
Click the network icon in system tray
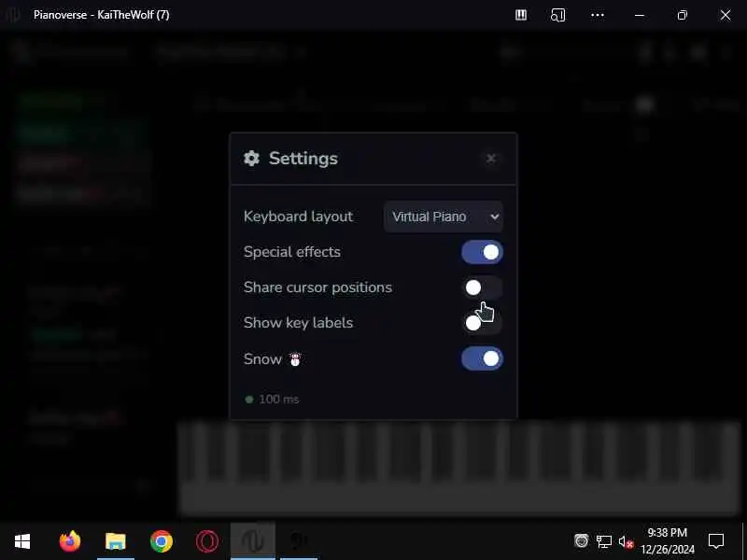[x=603, y=542]
